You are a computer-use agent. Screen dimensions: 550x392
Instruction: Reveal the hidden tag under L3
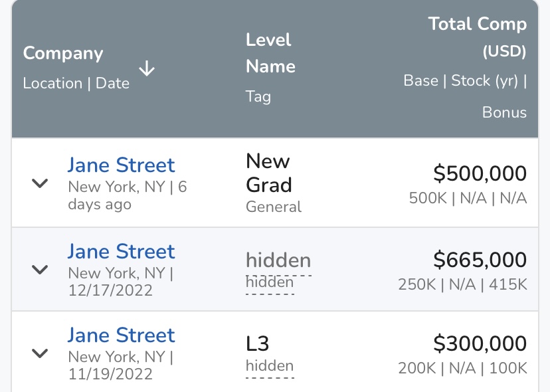click(x=269, y=366)
